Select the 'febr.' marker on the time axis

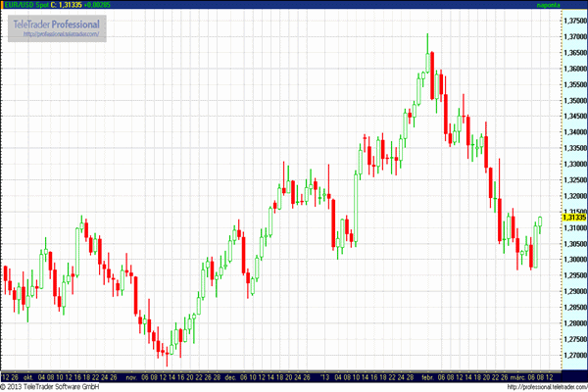point(427,375)
